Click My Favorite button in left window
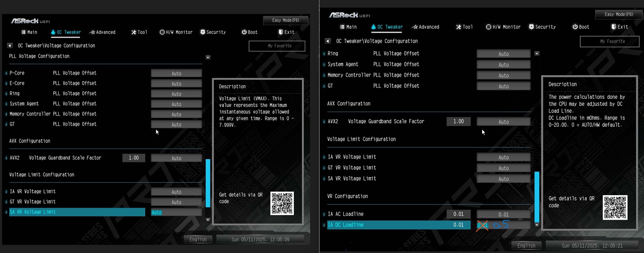The width and height of the screenshot is (644, 253). click(277, 46)
